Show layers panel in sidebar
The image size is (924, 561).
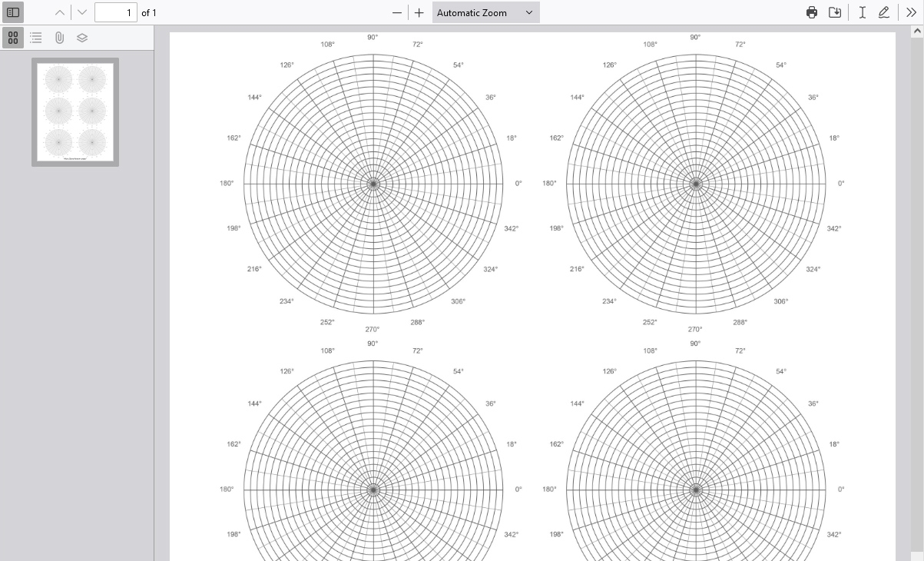tap(82, 37)
